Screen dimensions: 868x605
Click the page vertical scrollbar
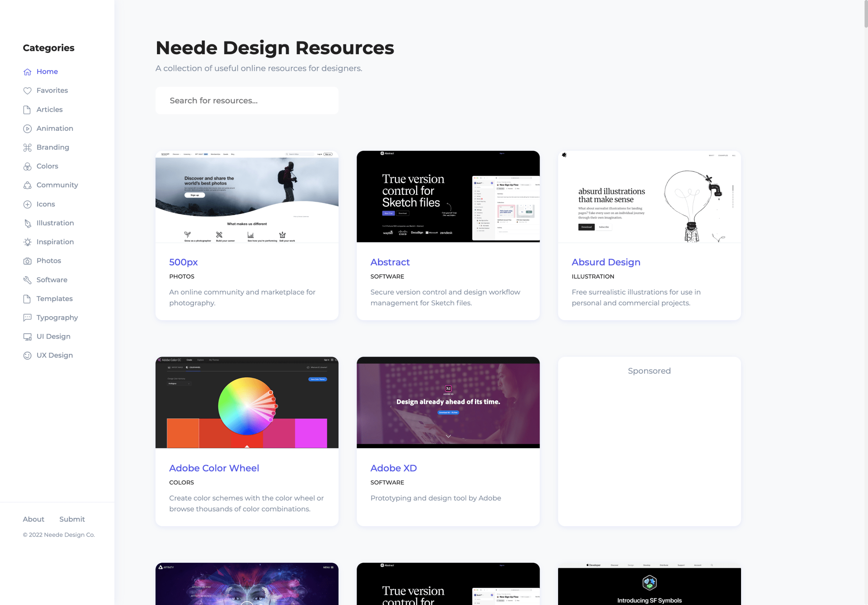(865, 14)
